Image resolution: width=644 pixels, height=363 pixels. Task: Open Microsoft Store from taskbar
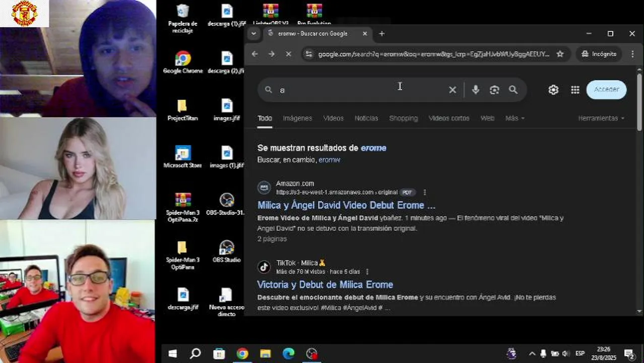tap(219, 353)
